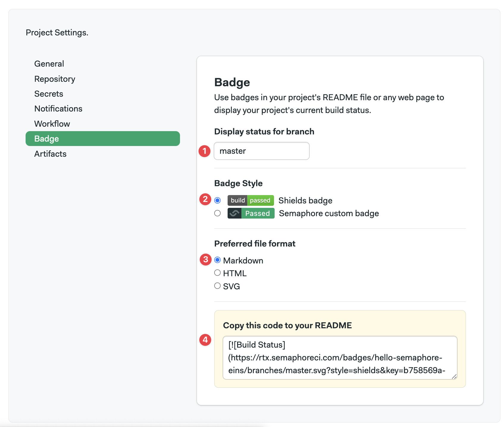Click the 'Preferred file format' heading

click(x=255, y=244)
